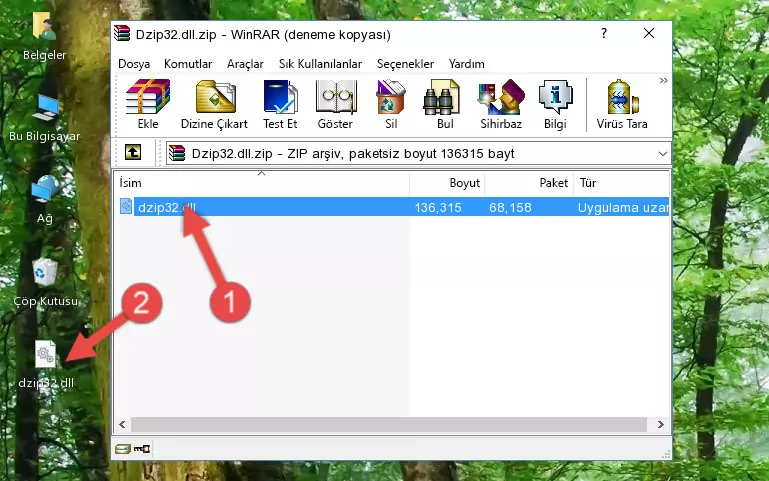769x481 pixels.
Task: Sort by the Boyut column header
Action: tap(447, 183)
